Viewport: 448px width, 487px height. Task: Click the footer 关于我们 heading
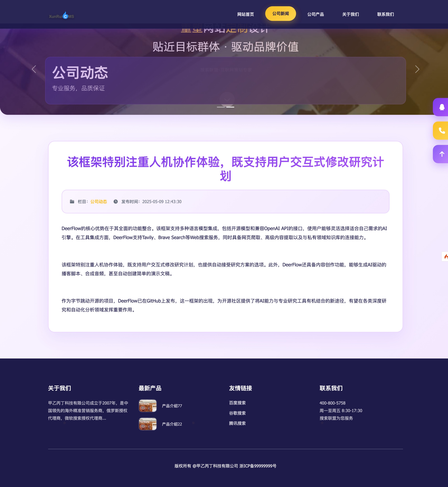[x=59, y=388]
